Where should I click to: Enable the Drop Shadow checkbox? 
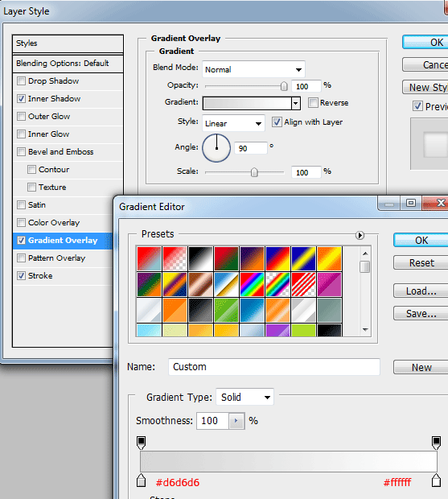21,80
